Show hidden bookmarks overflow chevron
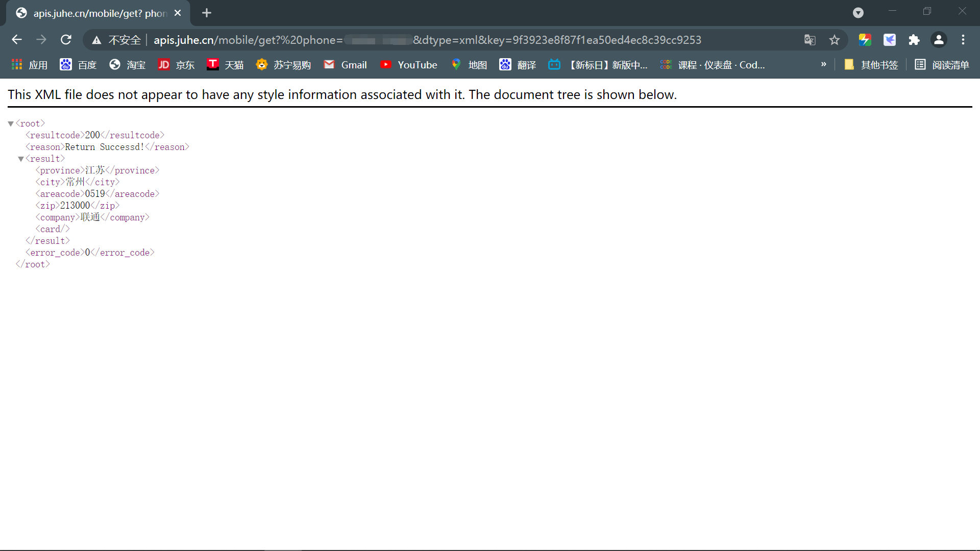 point(823,64)
